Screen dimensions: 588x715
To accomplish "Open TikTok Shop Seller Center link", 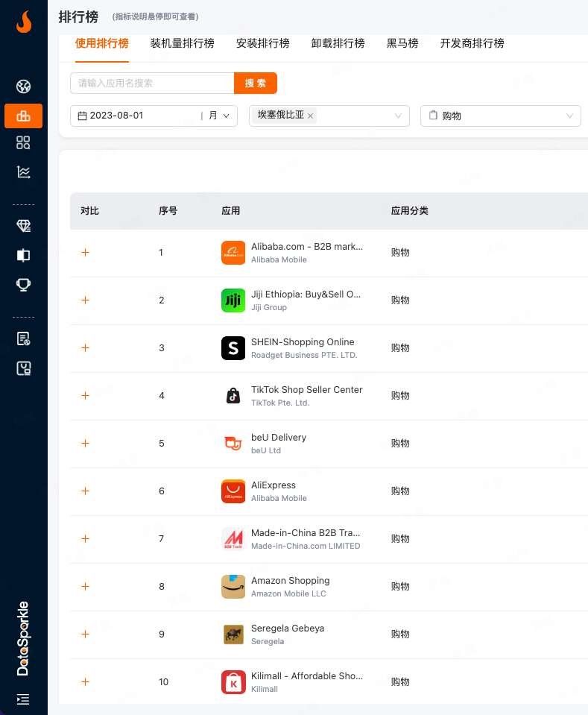I will pos(307,390).
